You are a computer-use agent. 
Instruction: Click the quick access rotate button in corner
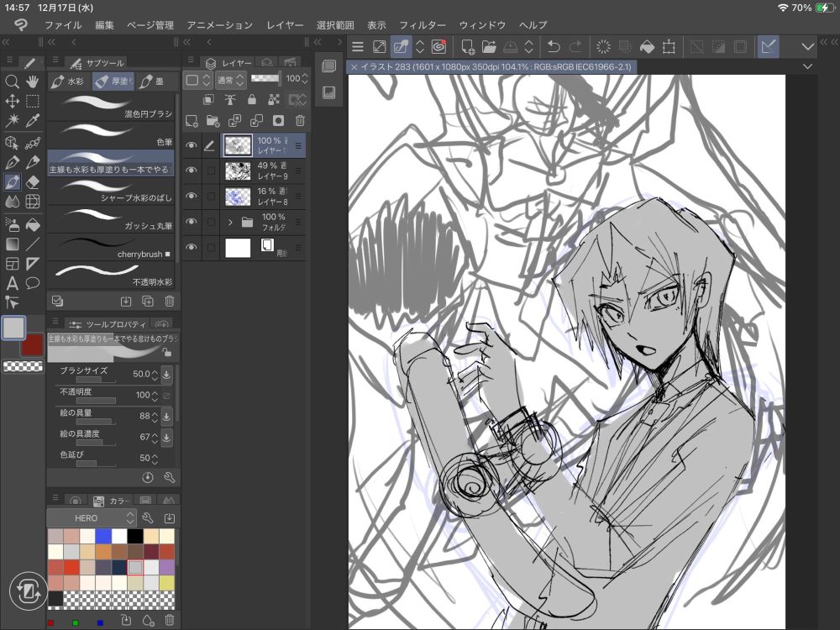tap(28, 592)
